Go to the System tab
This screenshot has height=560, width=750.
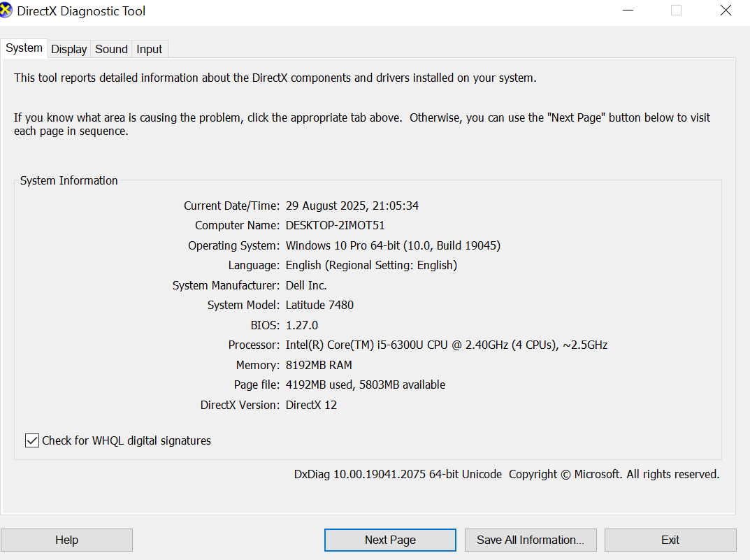(24, 48)
